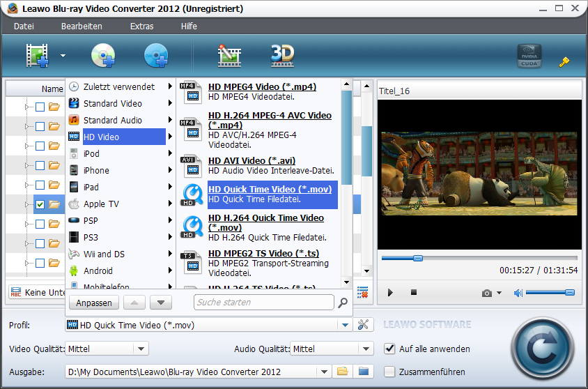Click the add Blu-ray/DVD disc icon

click(x=102, y=56)
